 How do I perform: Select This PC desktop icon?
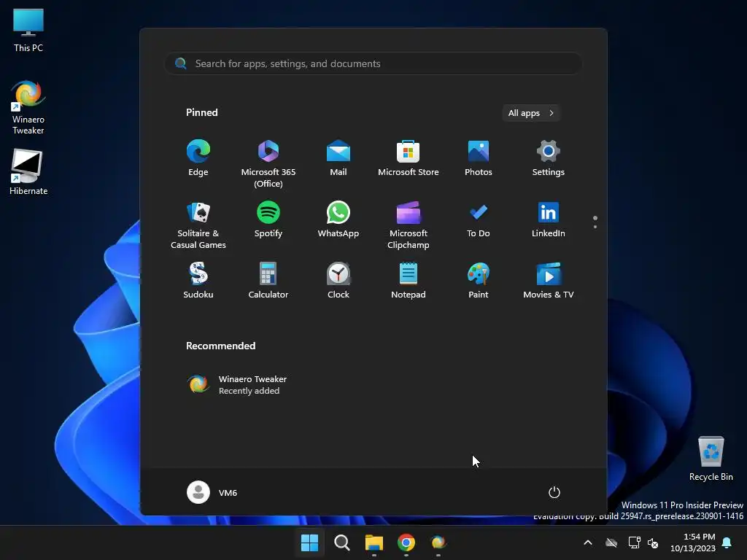(x=28, y=31)
